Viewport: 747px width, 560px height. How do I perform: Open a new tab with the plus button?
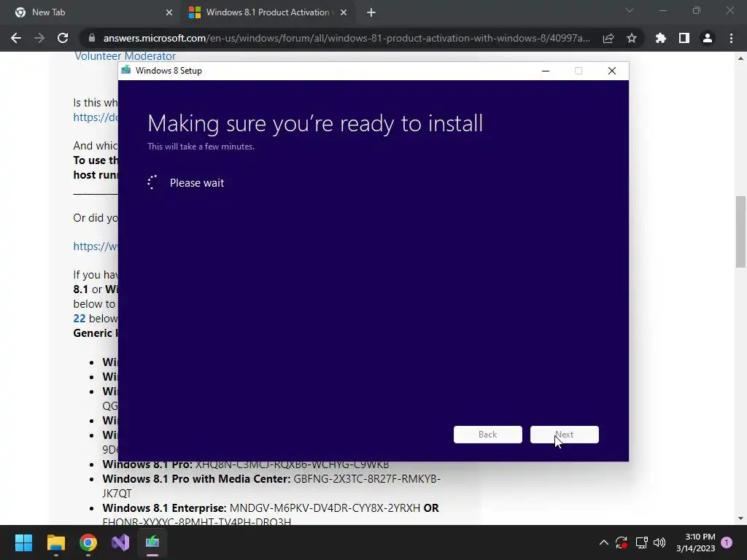[371, 13]
